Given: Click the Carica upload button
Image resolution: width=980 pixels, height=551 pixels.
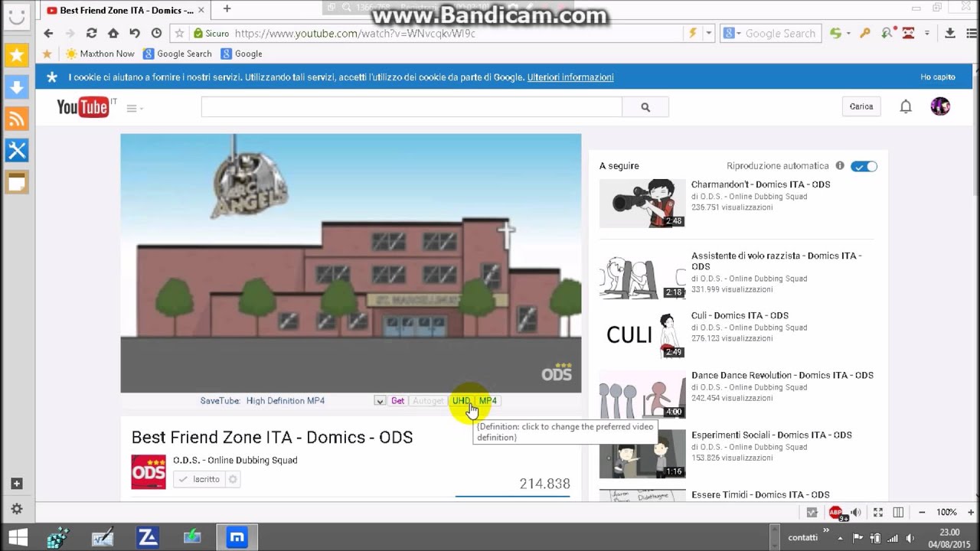Looking at the screenshot, I should pyautogui.click(x=861, y=106).
